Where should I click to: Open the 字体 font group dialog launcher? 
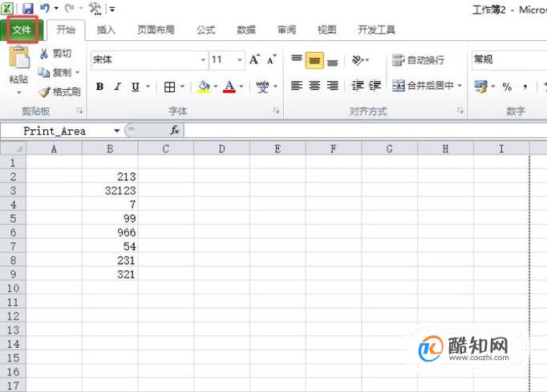point(276,111)
